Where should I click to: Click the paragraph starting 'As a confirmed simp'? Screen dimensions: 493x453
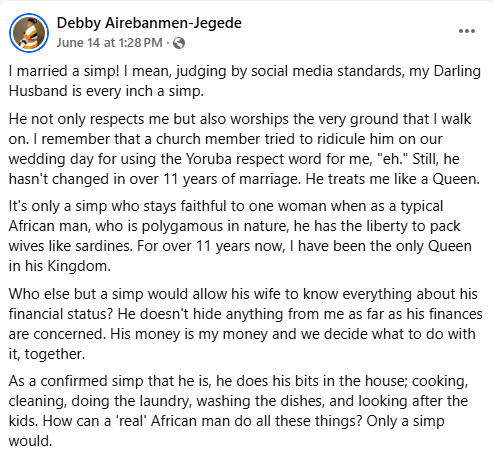pyautogui.click(x=238, y=411)
